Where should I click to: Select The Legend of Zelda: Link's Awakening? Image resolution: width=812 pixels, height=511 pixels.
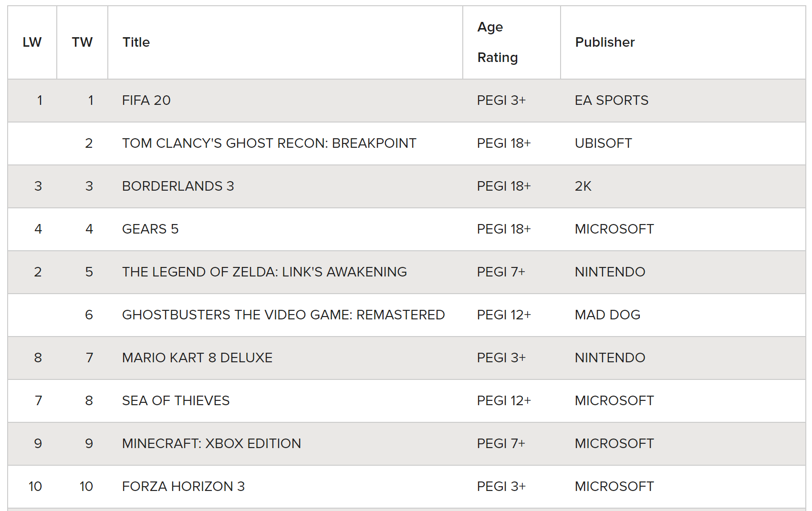pos(264,272)
